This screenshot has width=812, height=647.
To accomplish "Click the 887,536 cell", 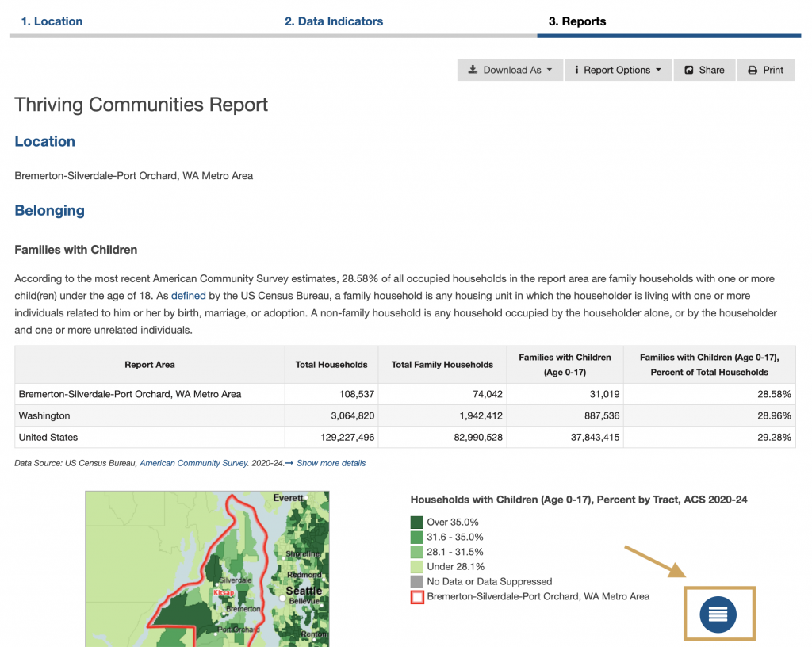I will (565, 415).
